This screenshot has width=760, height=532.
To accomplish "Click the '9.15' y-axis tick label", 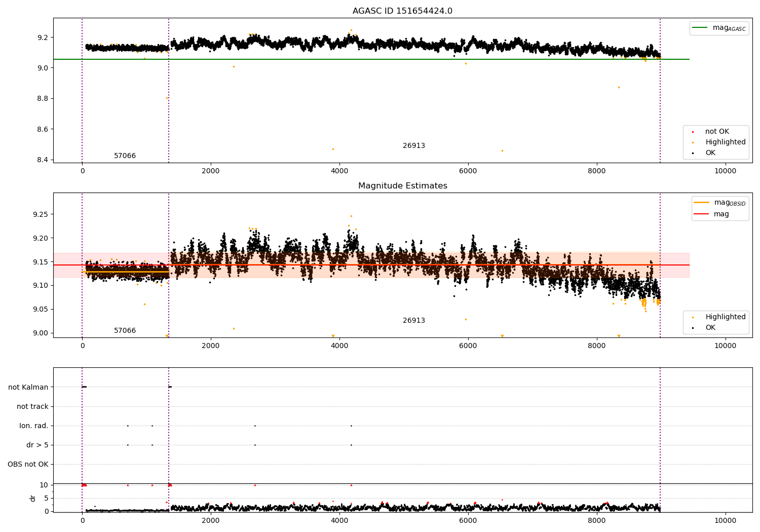I will point(41,262).
